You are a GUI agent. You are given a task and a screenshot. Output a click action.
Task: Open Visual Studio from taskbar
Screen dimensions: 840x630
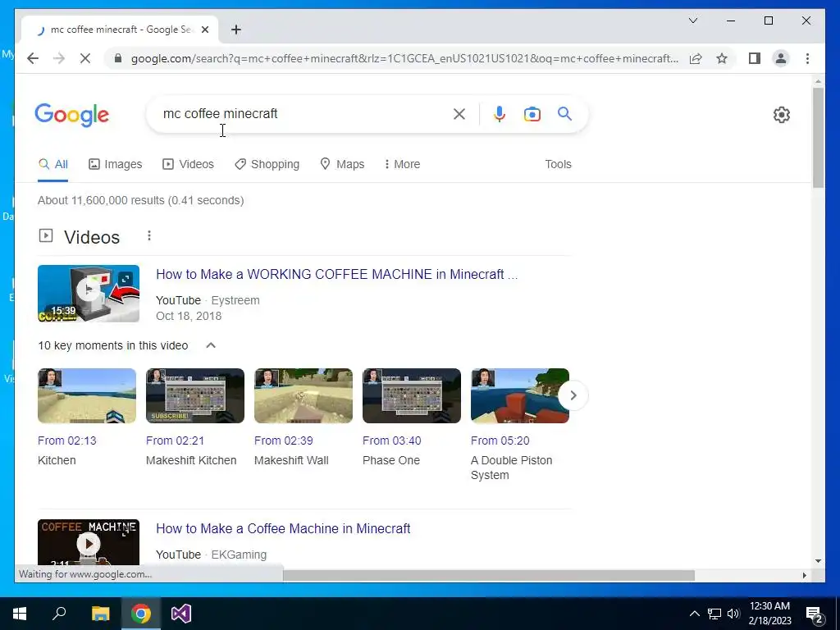point(181,614)
